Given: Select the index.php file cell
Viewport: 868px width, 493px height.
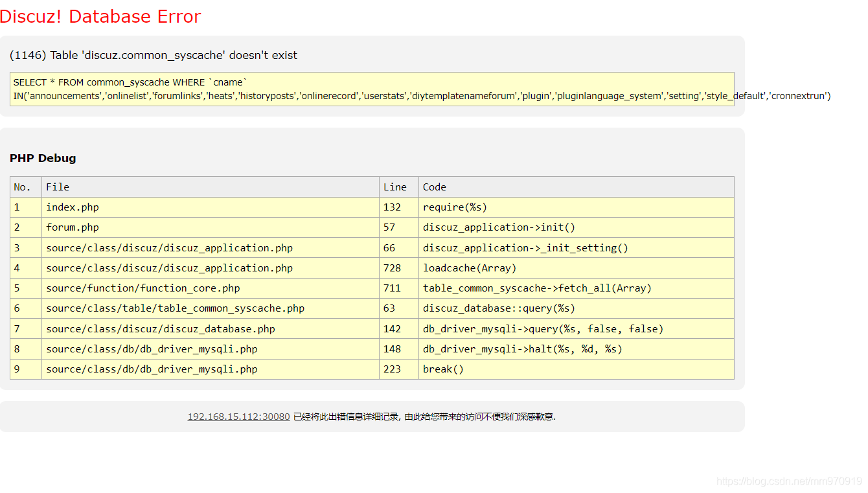Looking at the screenshot, I should (x=211, y=207).
